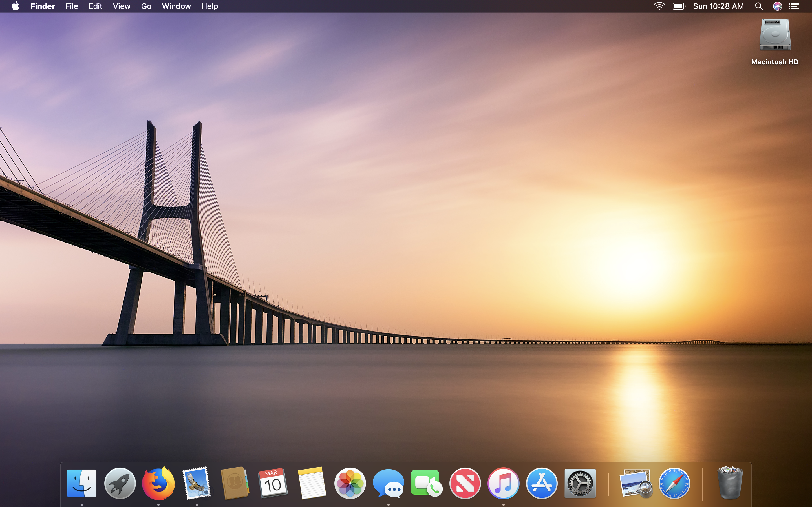
Task: Show Notification Center list icon
Action: click(794, 6)
